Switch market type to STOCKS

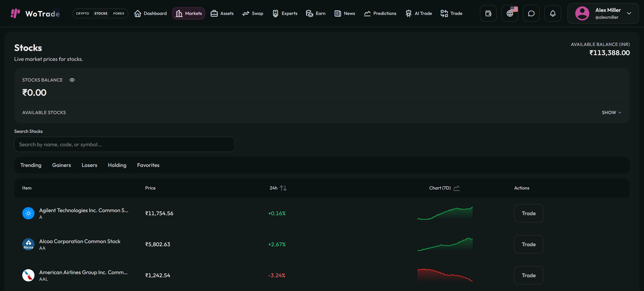[x=101, y=13]
